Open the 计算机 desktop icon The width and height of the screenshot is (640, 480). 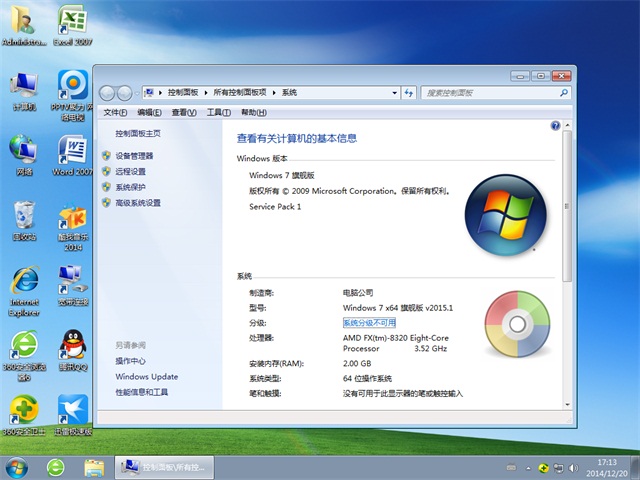point(24,91)
